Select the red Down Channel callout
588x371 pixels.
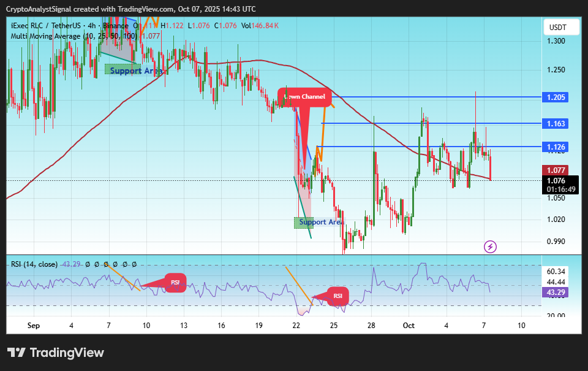(x=304, y=97)
